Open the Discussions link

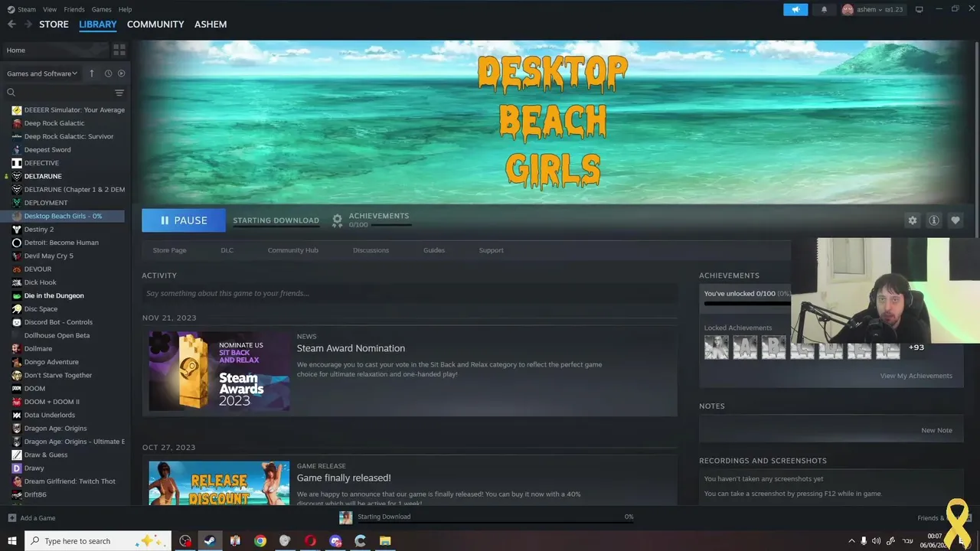(x=371, y=250)
